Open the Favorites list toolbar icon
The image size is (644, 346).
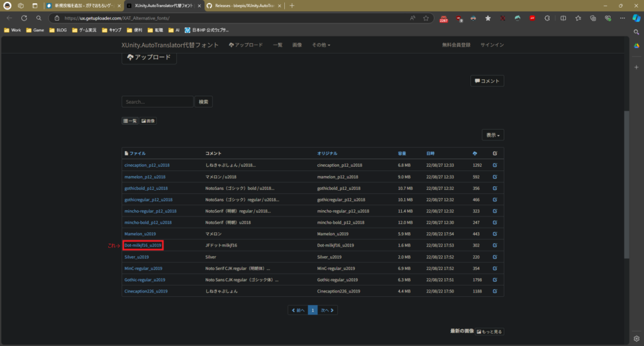(x=579, y=18)
